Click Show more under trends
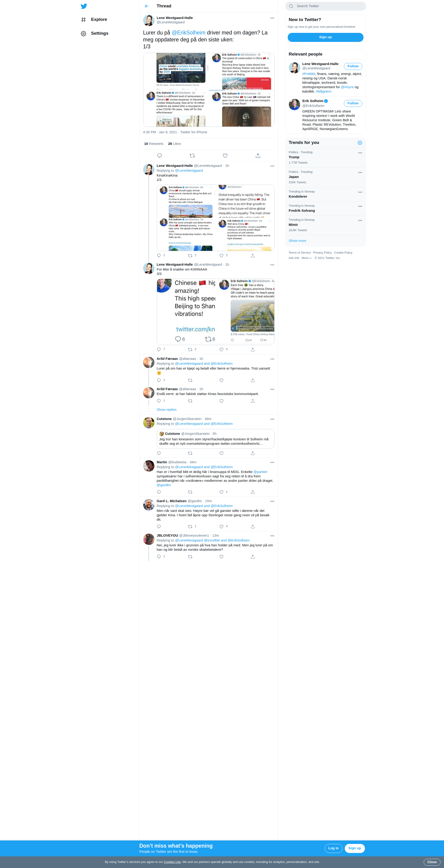 [x=298, y=241]
